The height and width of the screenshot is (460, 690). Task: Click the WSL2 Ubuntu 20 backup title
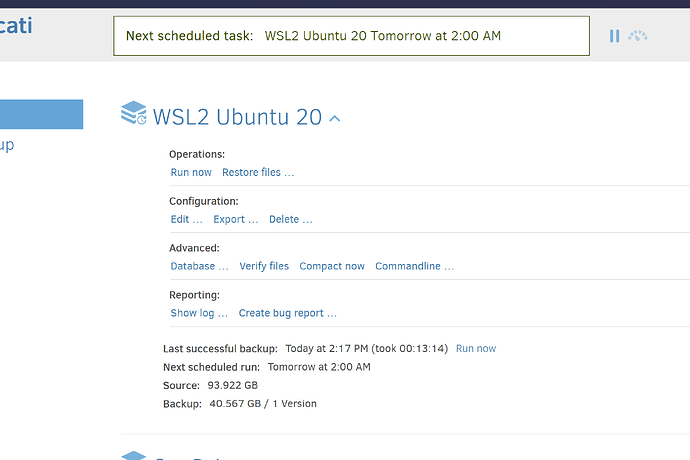237,117
